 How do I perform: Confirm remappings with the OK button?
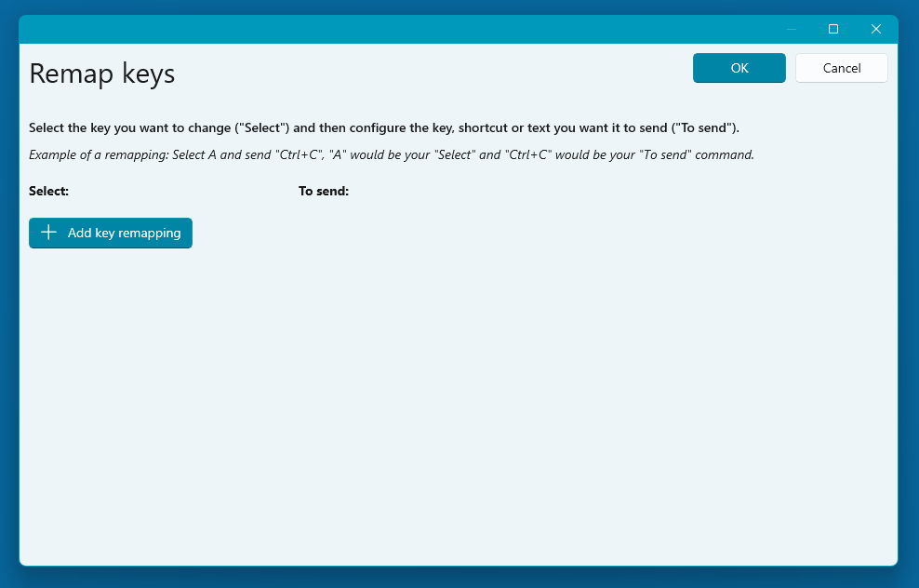coord(739,68)
